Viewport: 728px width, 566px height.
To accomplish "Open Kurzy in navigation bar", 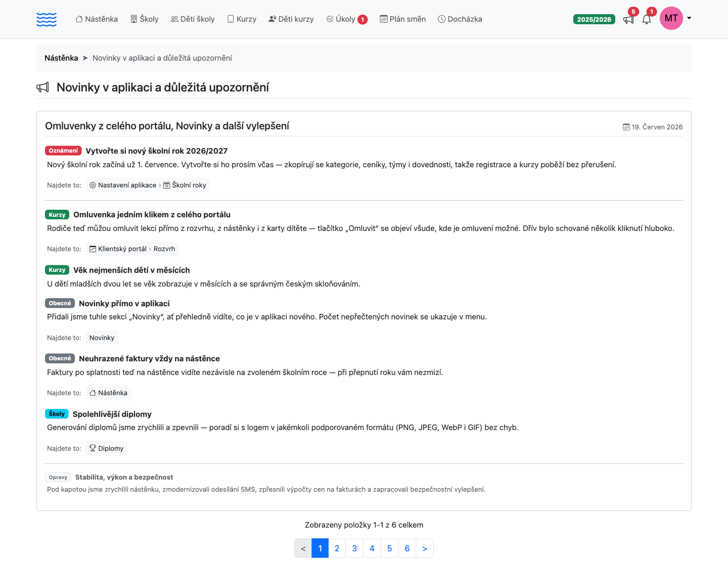I will tap(242, 19).
